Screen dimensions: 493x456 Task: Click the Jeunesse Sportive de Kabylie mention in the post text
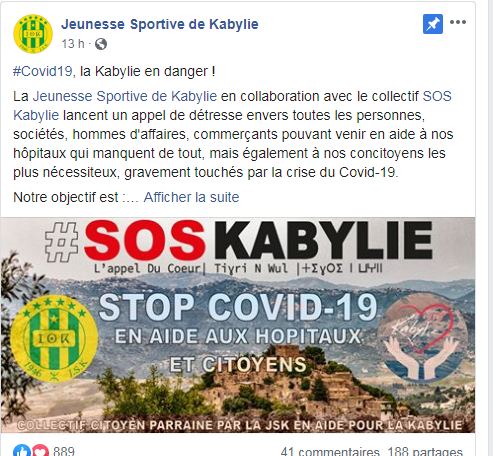(125, 96)
